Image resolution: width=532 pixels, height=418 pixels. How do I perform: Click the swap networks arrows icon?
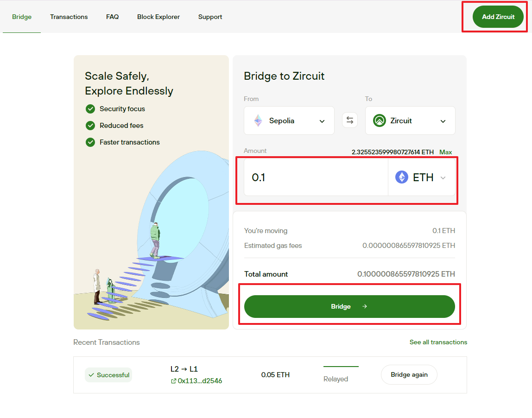coord(349,120)
